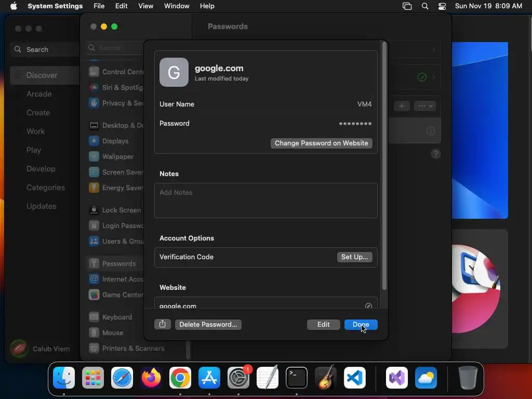Screen dimensions: 532x399
Task: Open the Apple menu
Action: [14, 6]
